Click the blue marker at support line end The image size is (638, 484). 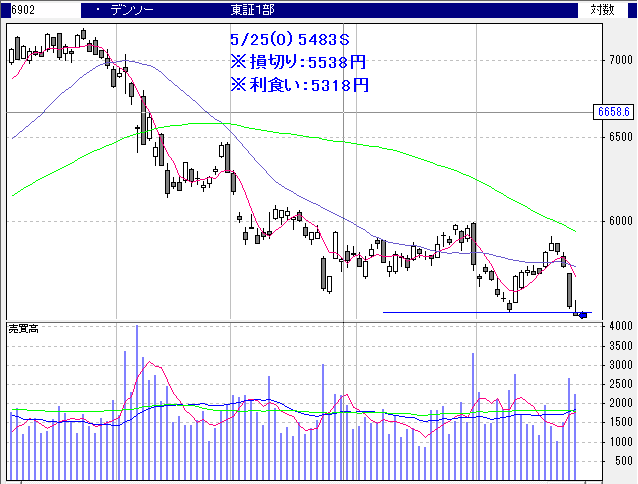click(x=582, y=315)
